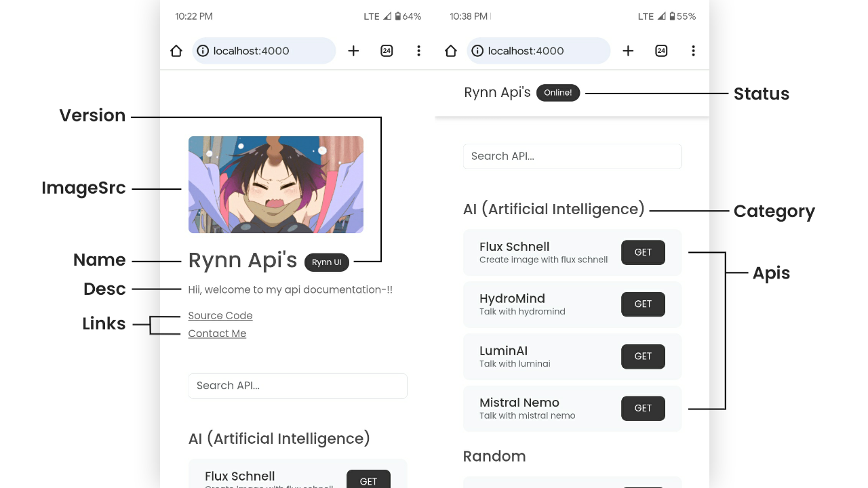The height and width of the screenshot is (488, 868).
Task: Click the "Talk with hydromind" description
Action: coord(522,312)
